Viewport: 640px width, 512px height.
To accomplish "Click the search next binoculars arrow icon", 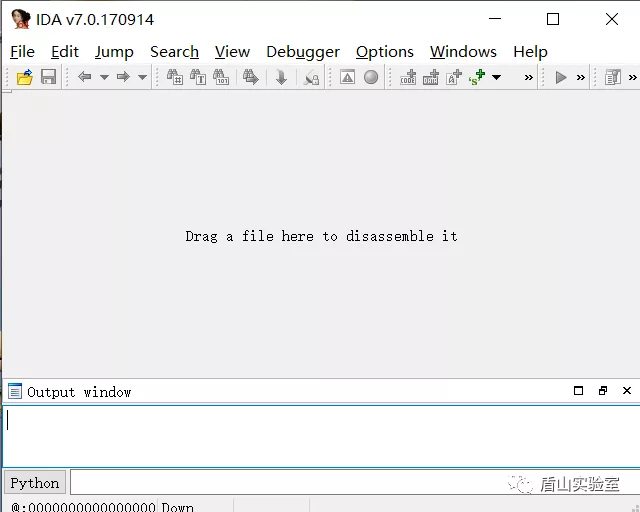I will point(251,77).
